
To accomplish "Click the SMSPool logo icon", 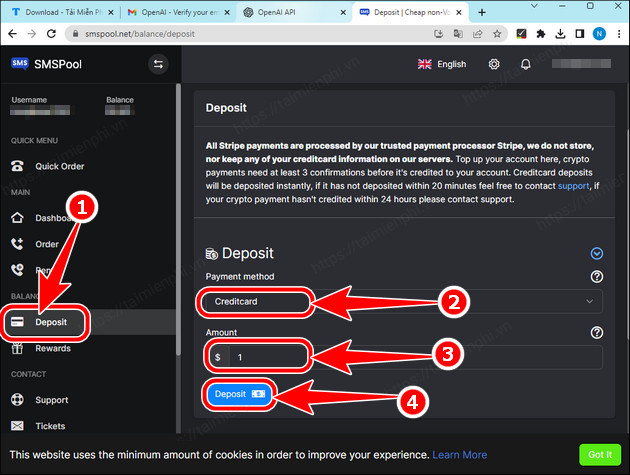I will (20, 64).
